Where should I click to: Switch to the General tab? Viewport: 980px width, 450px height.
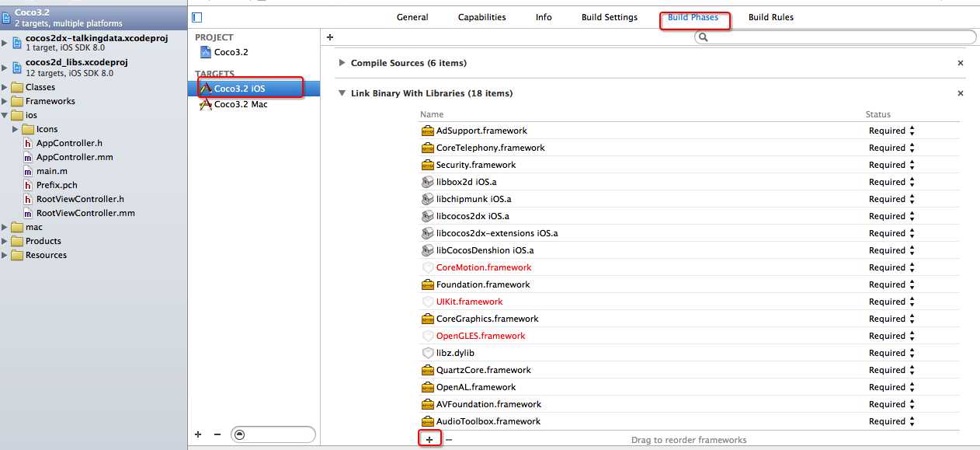pyautogui.click(x=412, y=17)
